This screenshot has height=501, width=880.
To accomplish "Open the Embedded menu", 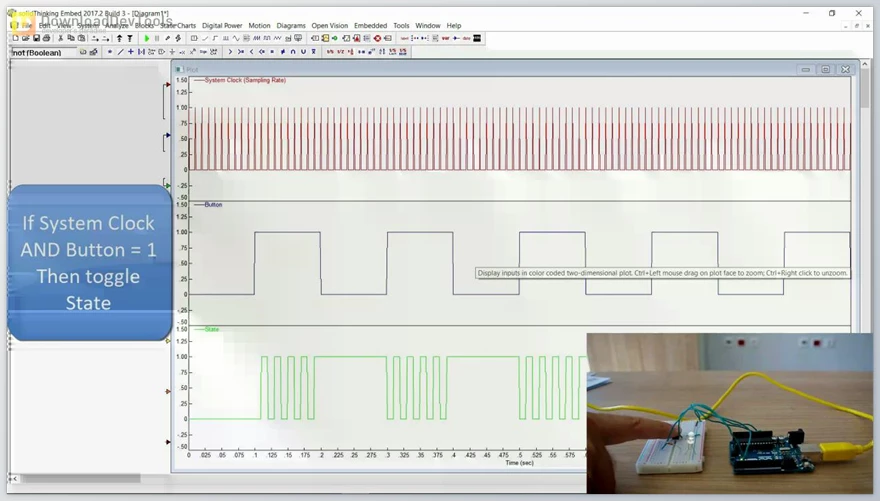I will 370,25.
